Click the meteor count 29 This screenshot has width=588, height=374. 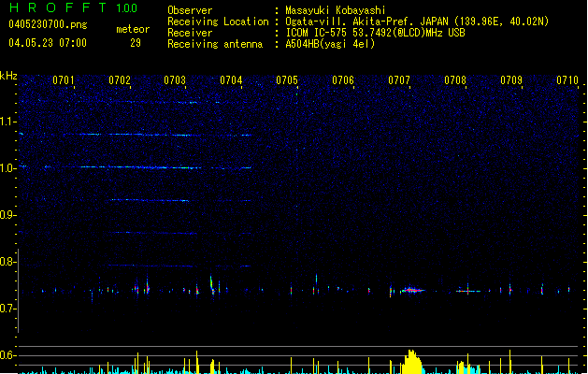(x=136, y=43)
